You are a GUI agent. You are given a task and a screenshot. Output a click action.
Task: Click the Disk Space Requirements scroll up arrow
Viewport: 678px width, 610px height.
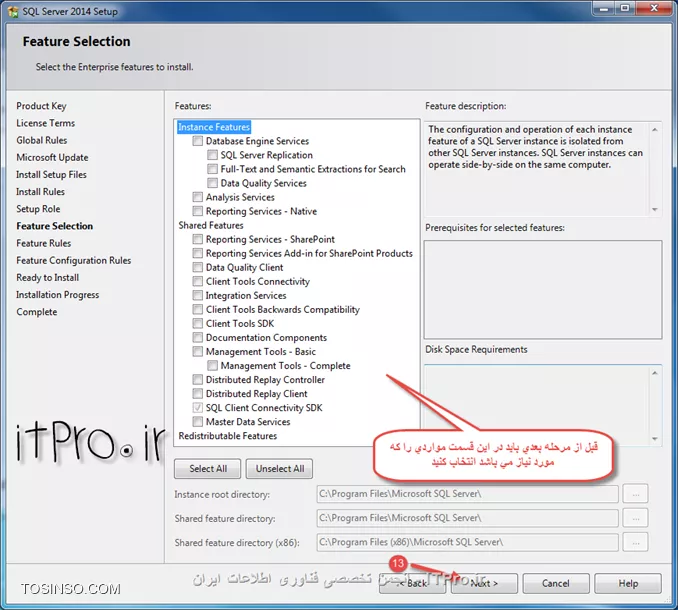tap(655, 373)
